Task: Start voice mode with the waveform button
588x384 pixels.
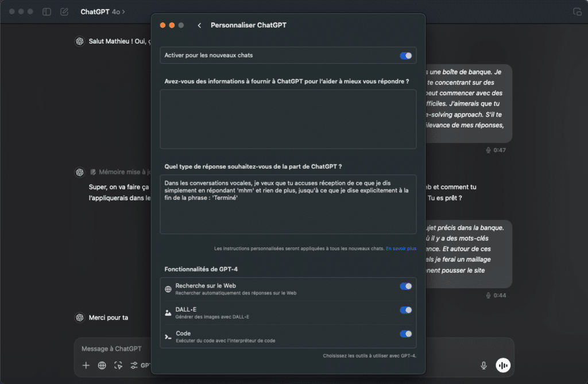Action: pyautogui.click(x=503, y=365)
